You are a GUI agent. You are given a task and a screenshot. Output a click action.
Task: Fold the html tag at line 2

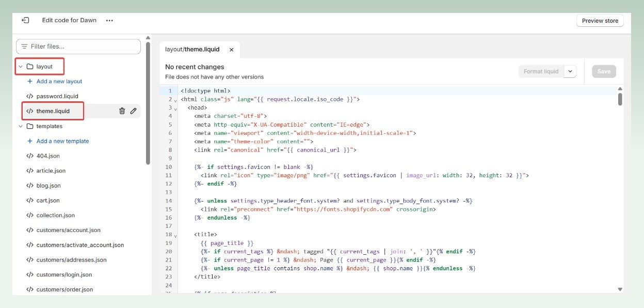175,100
